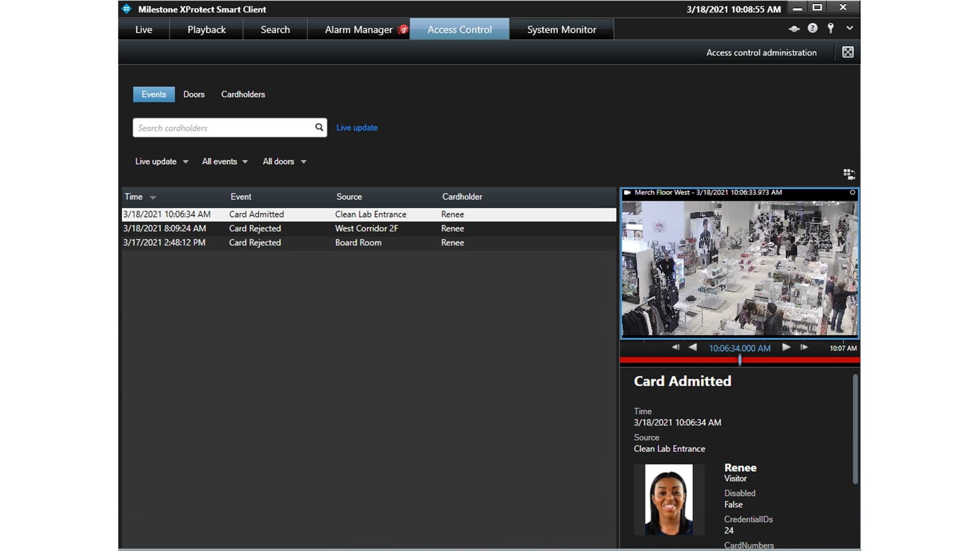Screen dimensions: 980x551
Task: Click the circle indicator on the camera title bar
Action: pyautogui.click(x=852, y=193)
